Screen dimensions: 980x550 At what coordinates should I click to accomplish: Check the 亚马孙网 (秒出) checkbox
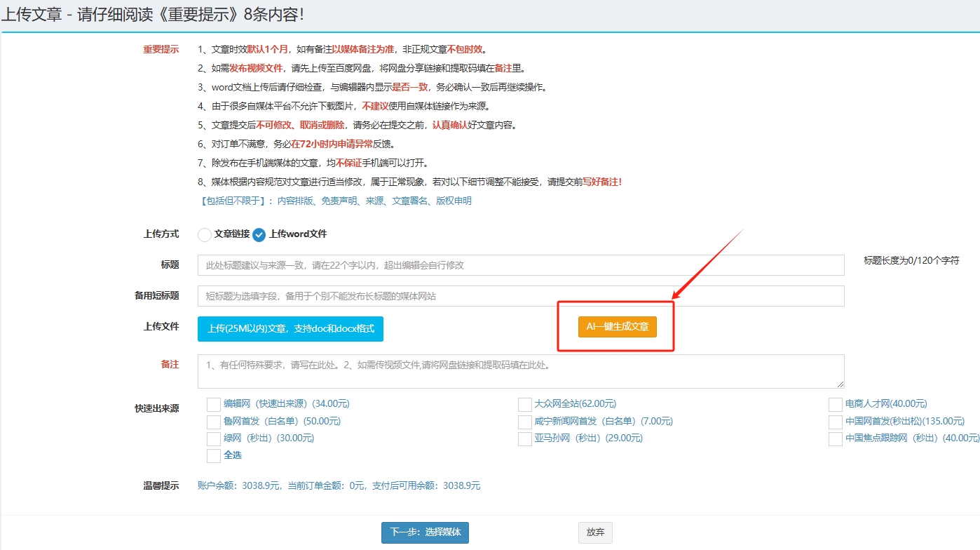click(524, 439)
